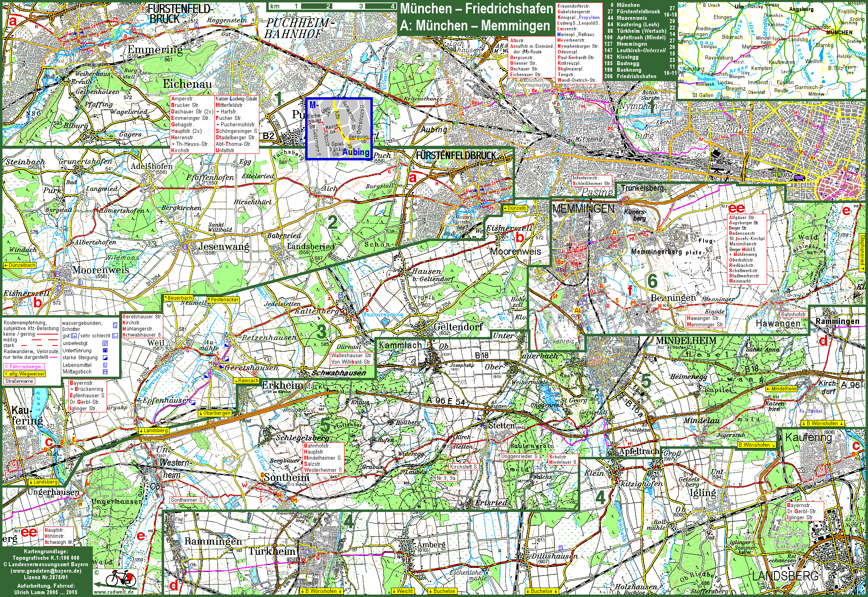Click the blue-framed Aubing inset map
The image size is (868, 597).
339,128
